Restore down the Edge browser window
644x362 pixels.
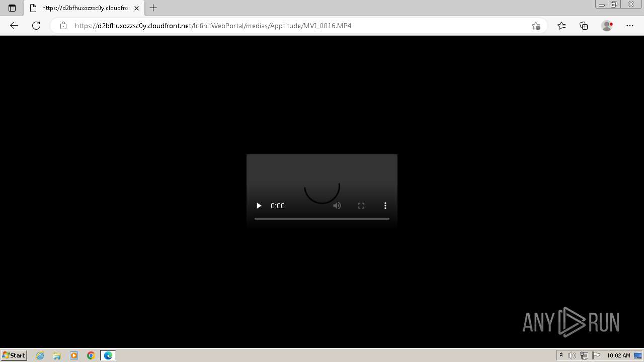point(614,5)
